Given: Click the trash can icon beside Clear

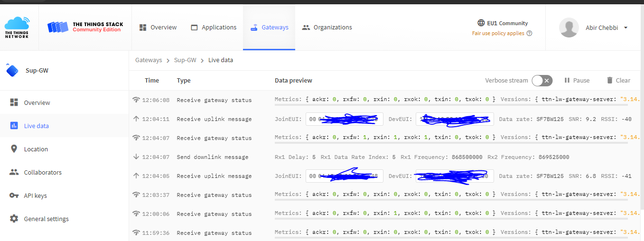Looking at the screenshot, I should (x=610, y=81).
